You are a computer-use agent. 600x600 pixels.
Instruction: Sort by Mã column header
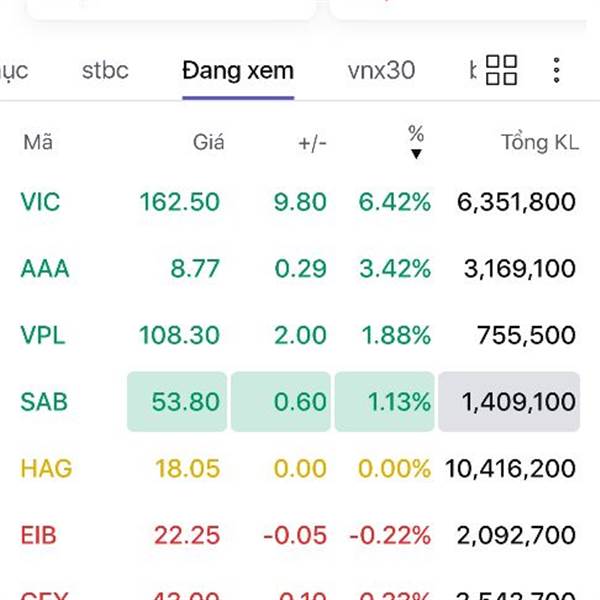point(38,143)
